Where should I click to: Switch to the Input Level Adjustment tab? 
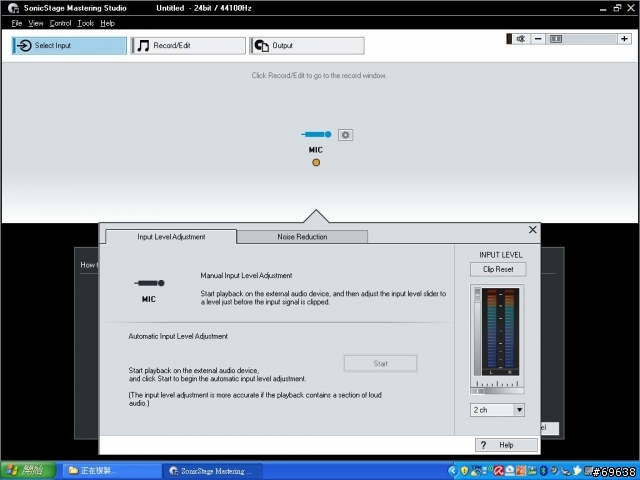pos(171,237)
